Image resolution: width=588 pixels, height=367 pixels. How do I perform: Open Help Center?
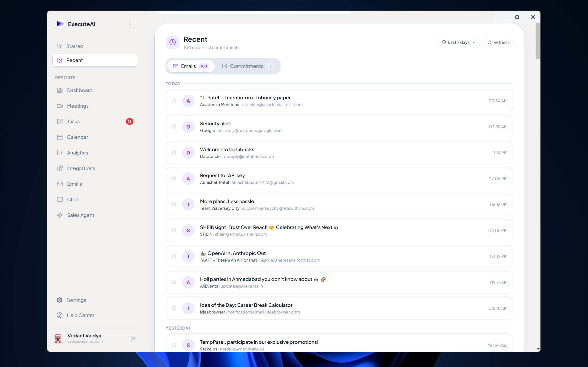click(x=80, y=315)
